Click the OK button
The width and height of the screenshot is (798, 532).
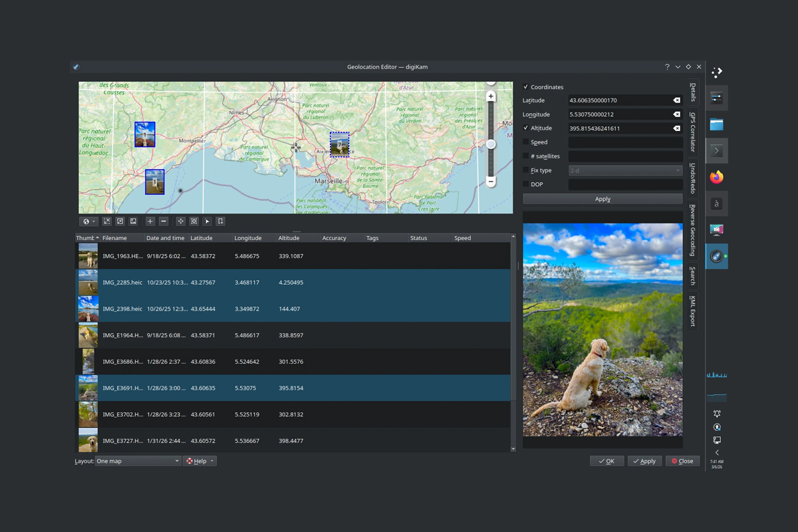(x=606, y=461)
